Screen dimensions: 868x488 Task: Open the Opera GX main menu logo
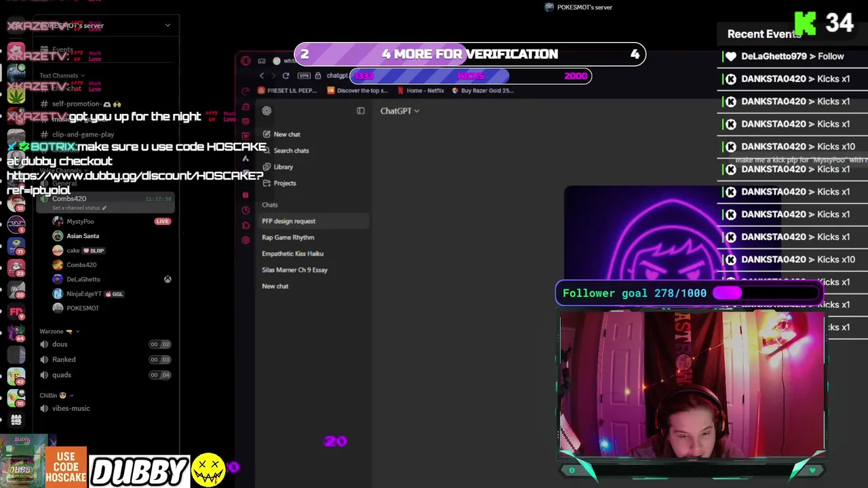[x=245, y=61]
